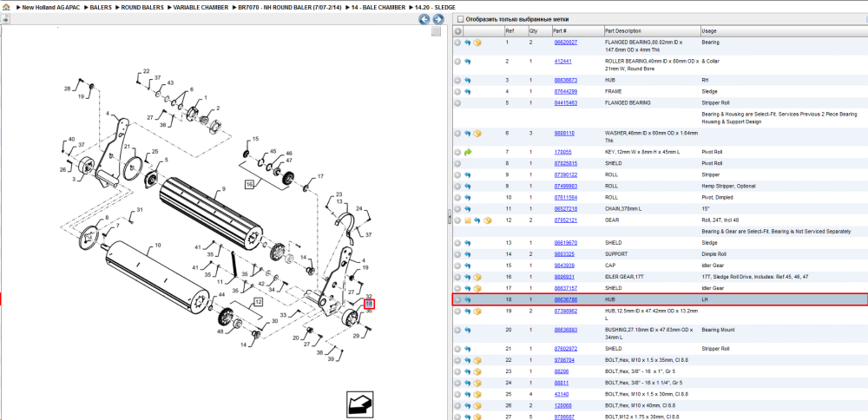Select boxed callout 12 in the diagram
Screen dimensions: 868x420
(258, 302)
